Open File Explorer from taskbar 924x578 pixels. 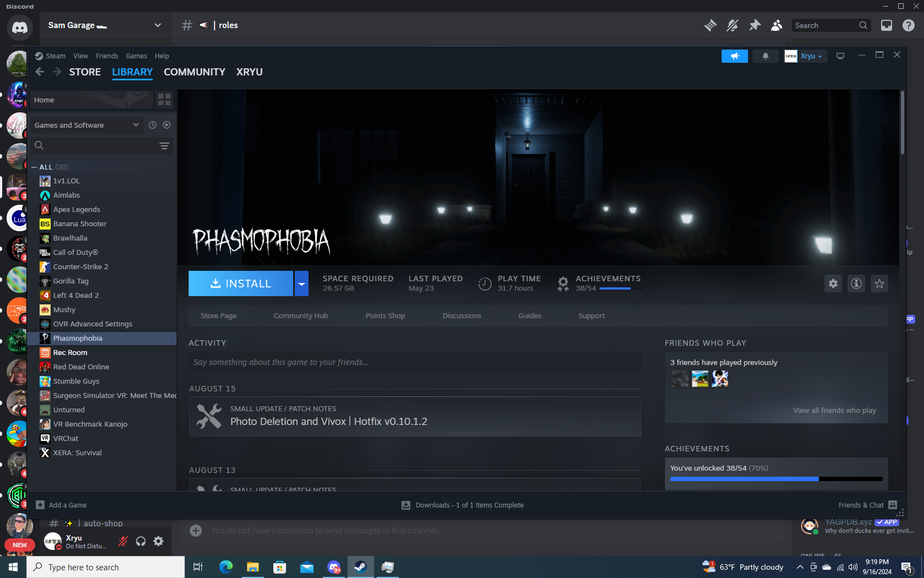[x=252, y=567]
